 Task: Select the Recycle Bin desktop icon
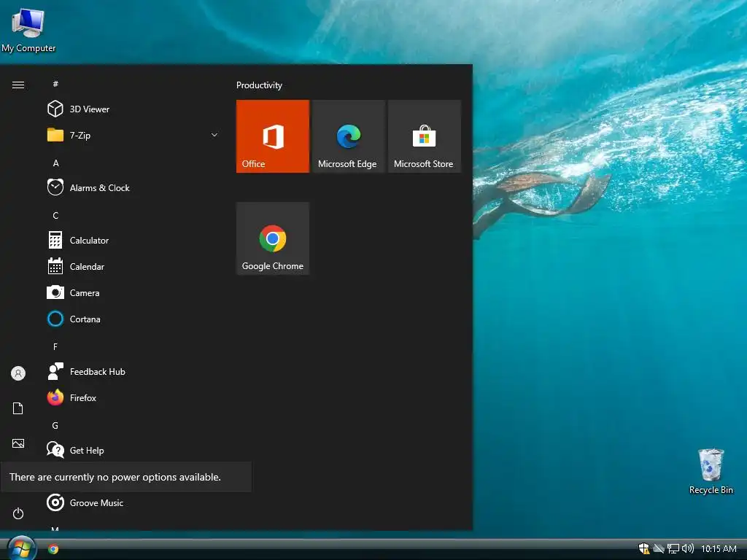click(x=711, y=472)
